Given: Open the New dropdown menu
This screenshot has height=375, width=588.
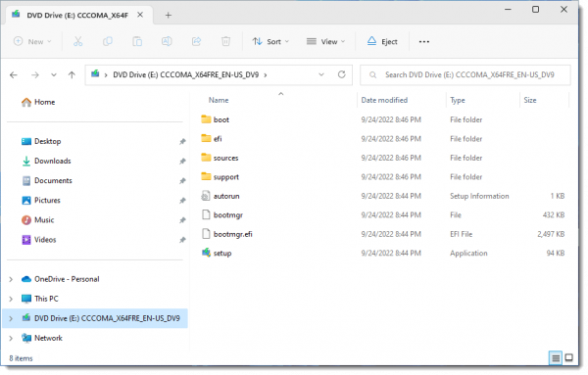Looking at the screenshot, I should pyautogui.click(x=32, y=41).
